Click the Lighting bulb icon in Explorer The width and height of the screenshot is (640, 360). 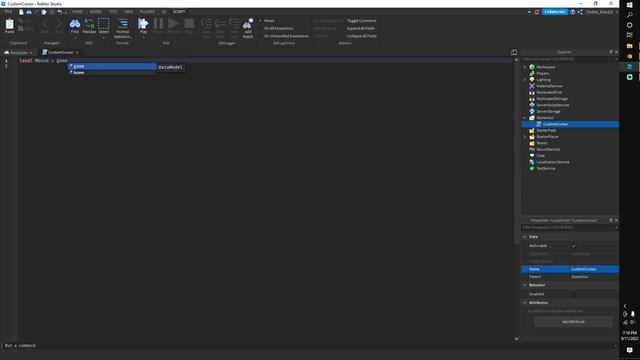(x=532, y=80)
